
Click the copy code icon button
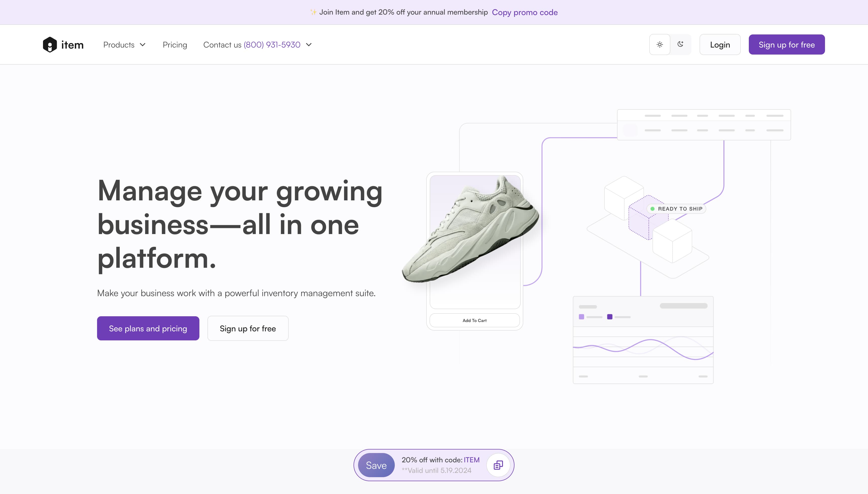coord(498,465)
